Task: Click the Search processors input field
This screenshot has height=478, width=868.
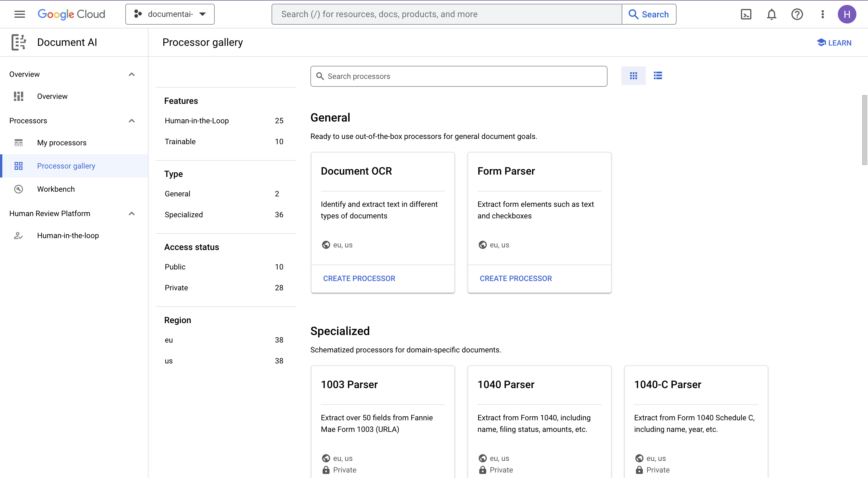Action: (x=459, y=76)
